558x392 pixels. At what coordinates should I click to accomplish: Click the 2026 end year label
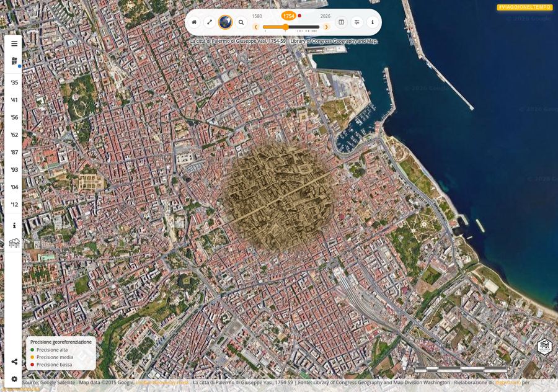tap(325, 16)
